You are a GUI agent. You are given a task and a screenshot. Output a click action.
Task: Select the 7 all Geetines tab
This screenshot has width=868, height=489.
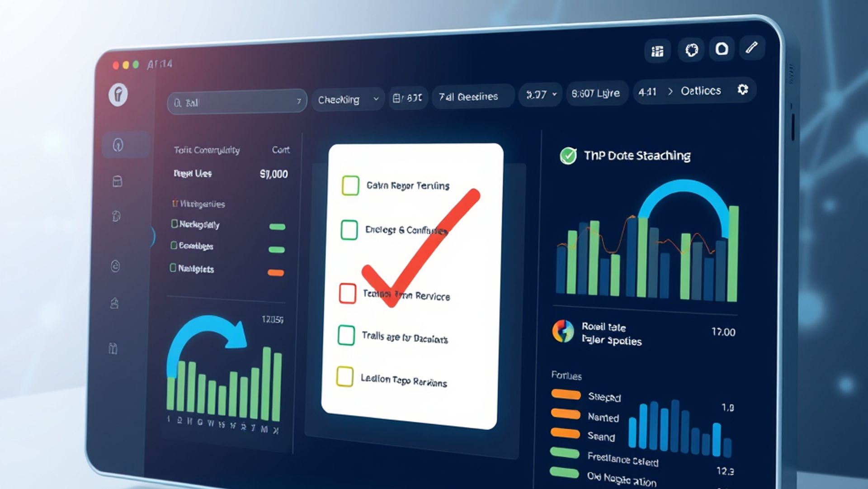[x=473, y=96]
